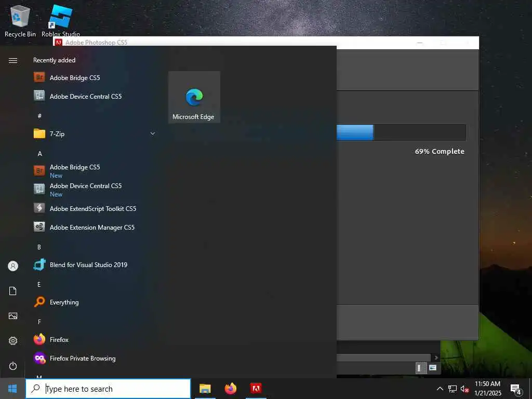
Task: Click the list view icon behind the installer
Action: 420,368
